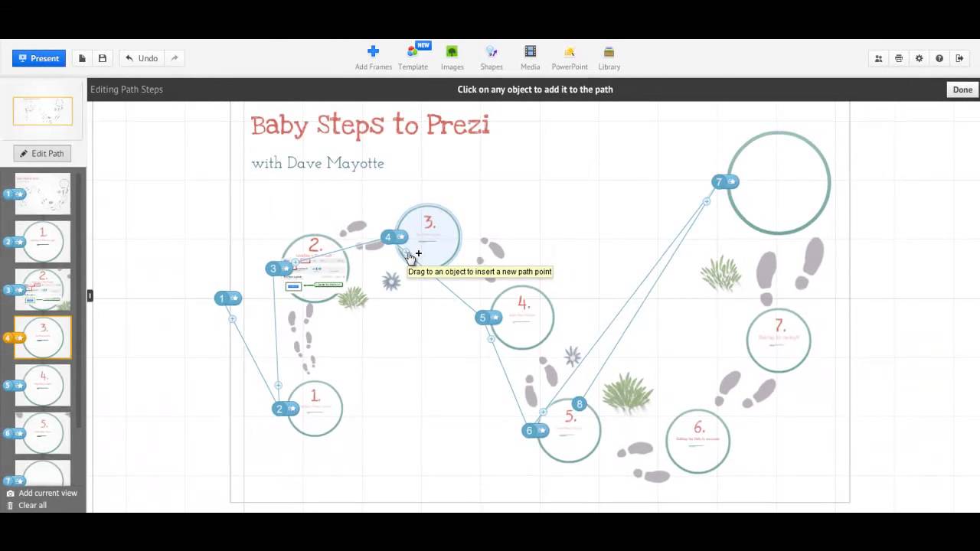Click path marker 5 on the canvas
Screen dimensions: 980x551
pyautogui.click(x=488, y=318)
